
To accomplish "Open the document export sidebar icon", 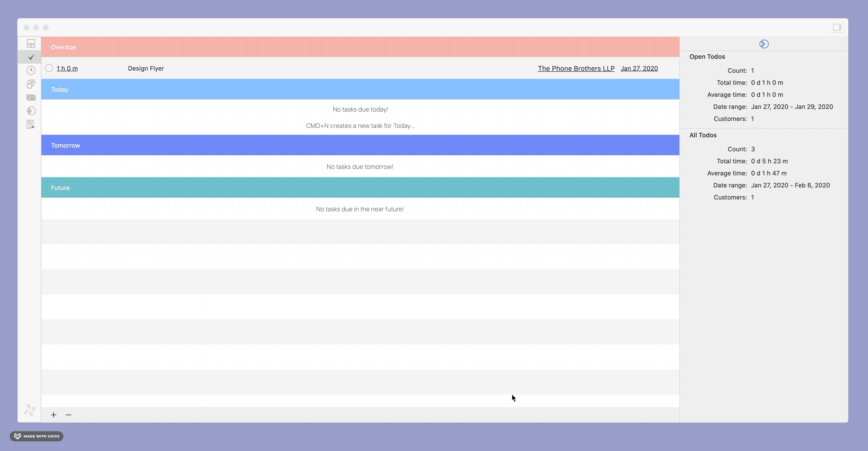I will pyautogui.click(x=31, y=125).
